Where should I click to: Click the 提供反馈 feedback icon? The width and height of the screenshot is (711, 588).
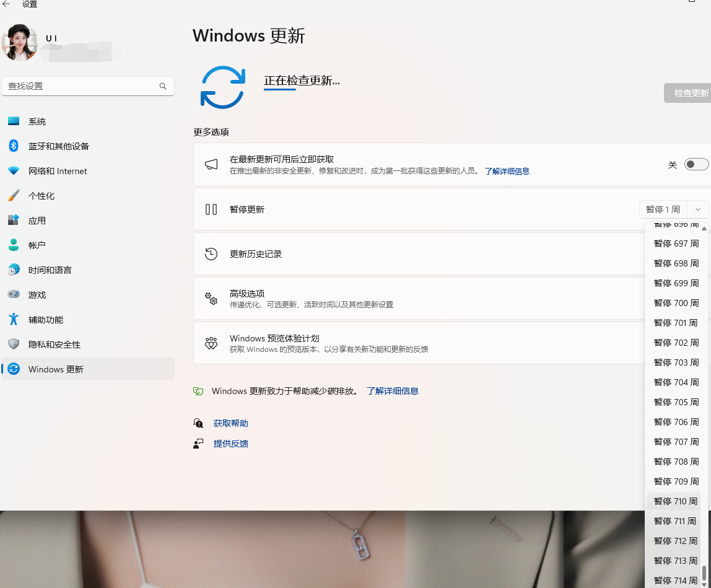[198, 443]
